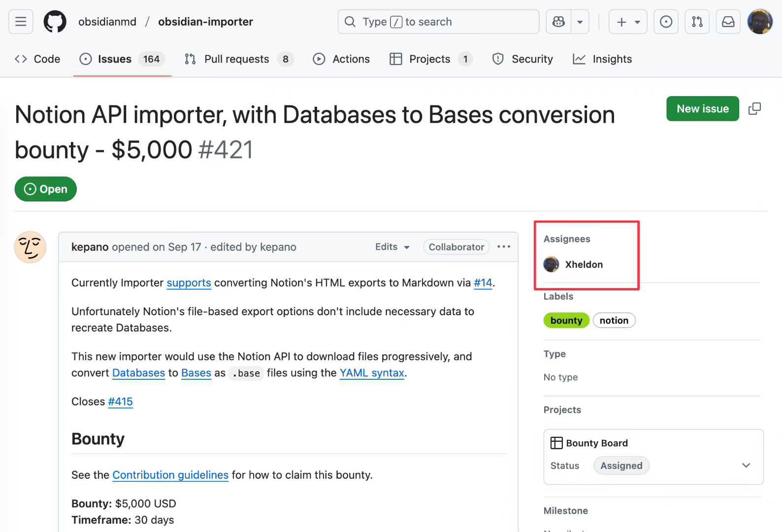Image resolution: width=782 pixels, height=532 pixels.
Task: Expand Bounty Board project details chevron
Action: pyautogui.click(x=746, y=465)
